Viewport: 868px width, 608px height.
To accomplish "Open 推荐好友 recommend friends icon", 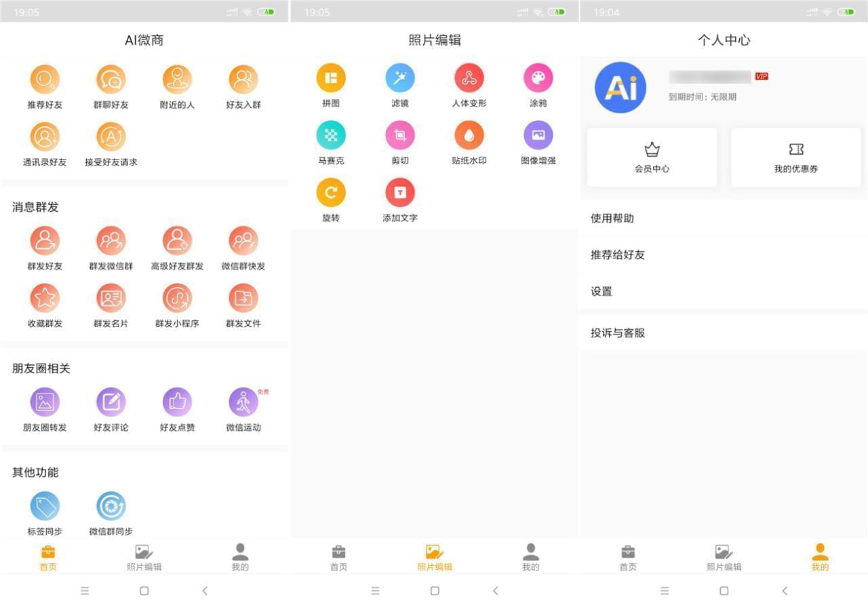I will tap(45, 79).
